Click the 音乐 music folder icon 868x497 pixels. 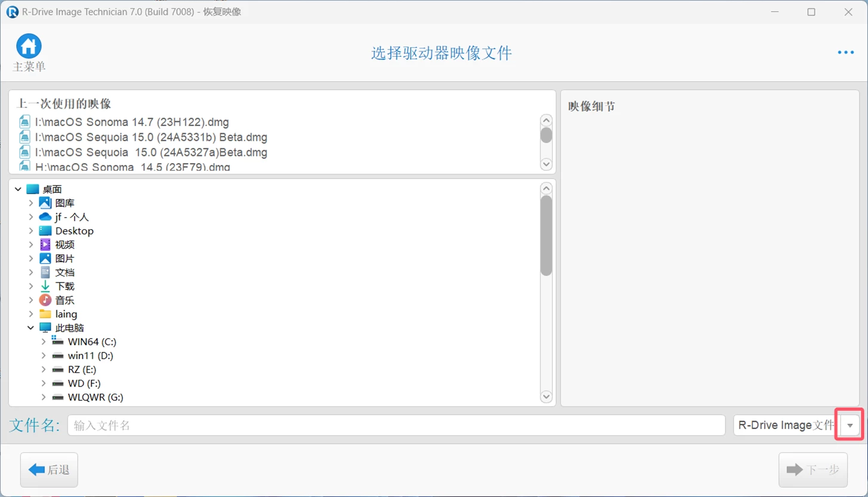tap(45, 300)
